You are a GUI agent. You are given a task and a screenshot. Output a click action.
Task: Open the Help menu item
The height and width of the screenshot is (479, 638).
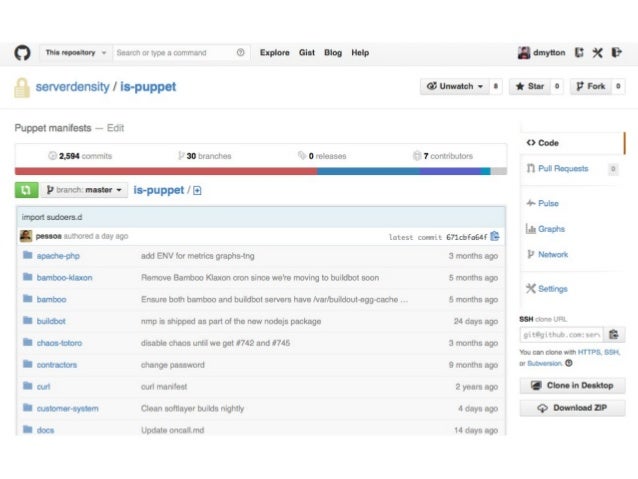point(360,52)
